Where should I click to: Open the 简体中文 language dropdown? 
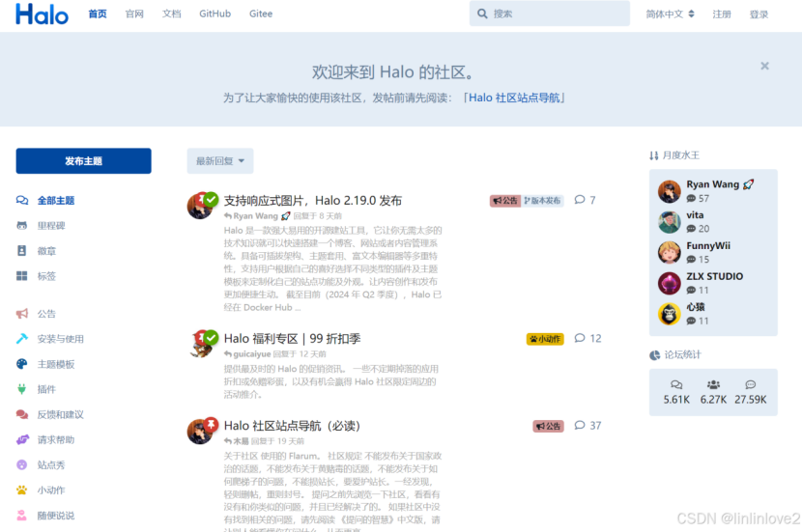point(670,14)
